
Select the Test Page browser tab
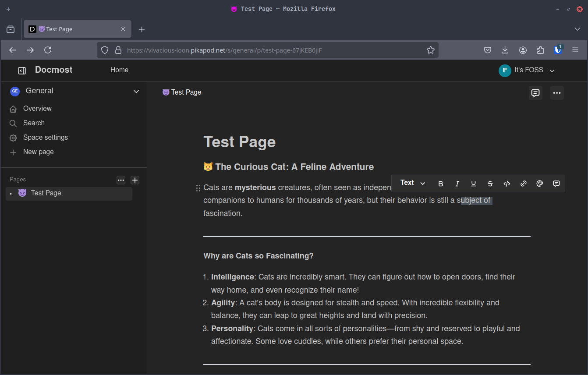click(70, 29)
